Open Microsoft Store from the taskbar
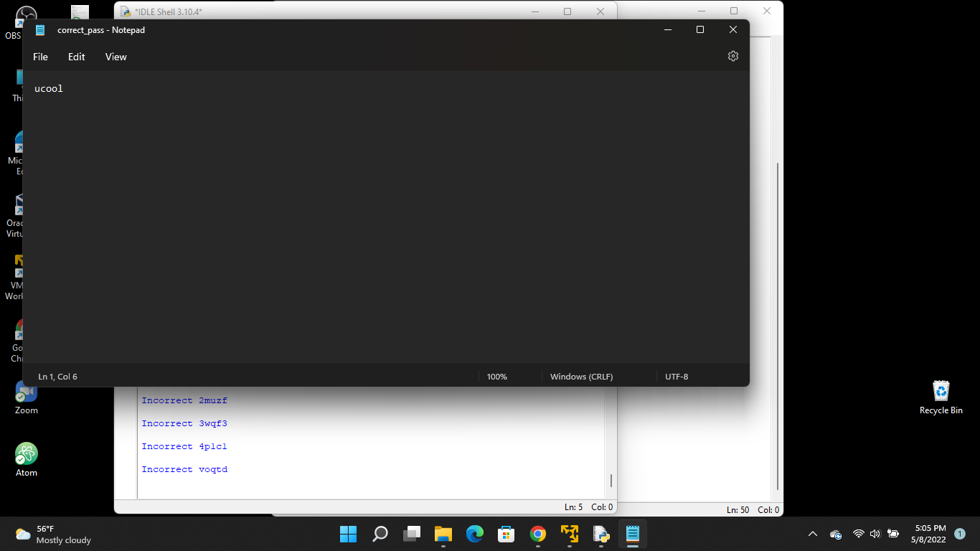980x551 pixels. [506, 534]
